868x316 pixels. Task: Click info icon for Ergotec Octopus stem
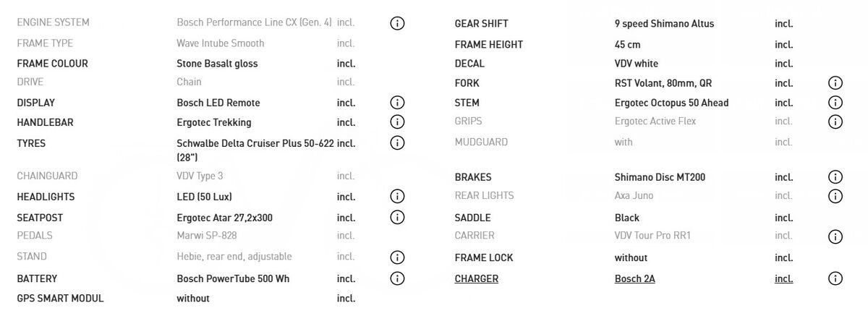(835, 103)
